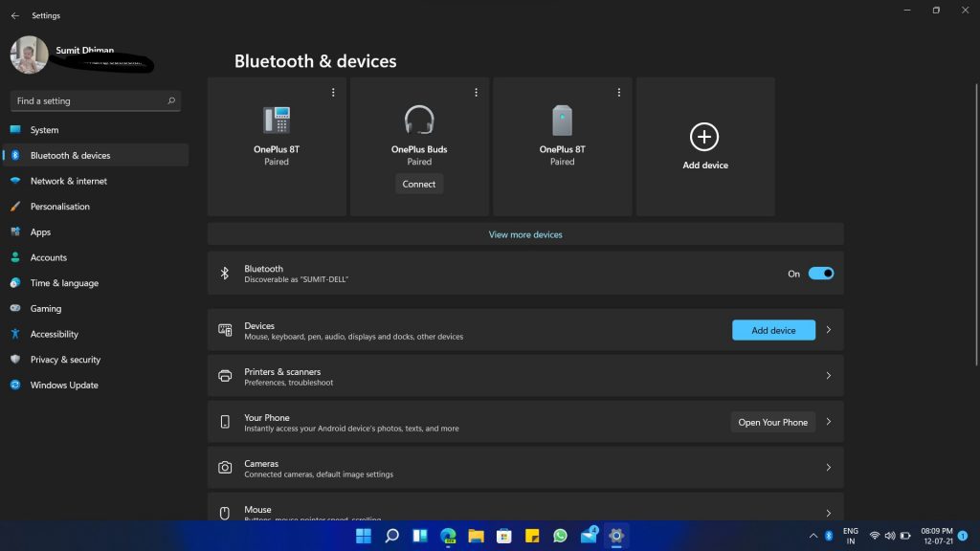
Task: Open Windows Update settings
Action: click(x=64, y=385)
